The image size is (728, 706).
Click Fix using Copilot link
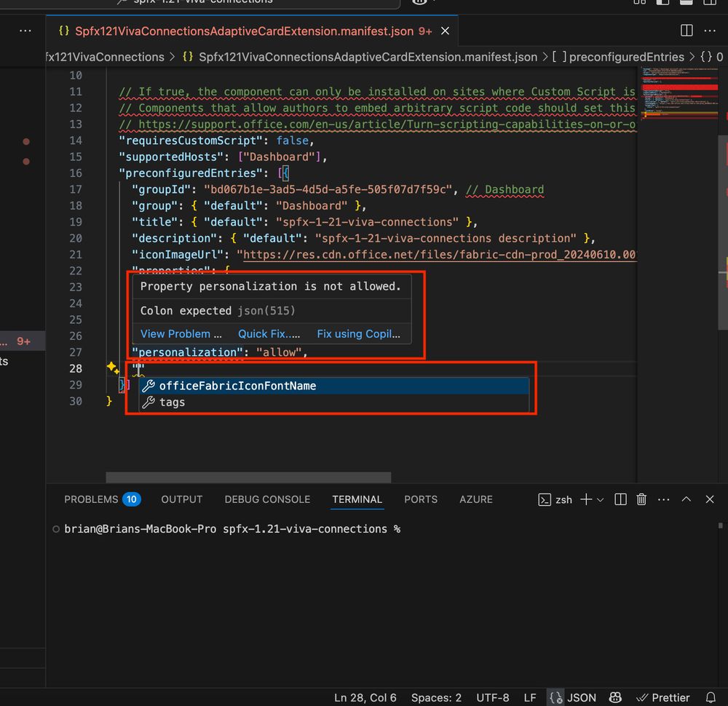coord(358,334)
